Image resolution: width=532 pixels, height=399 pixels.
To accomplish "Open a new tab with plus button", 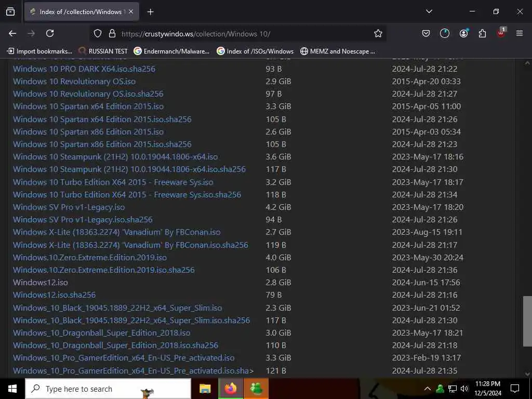I will pyautogui.click(x=150, y=12).
